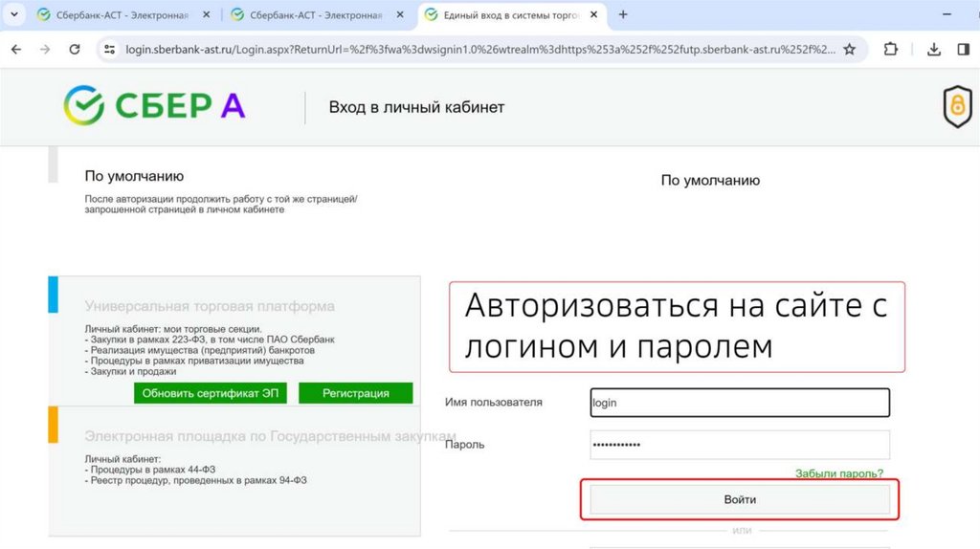Click the Регистрация button
This screenshot has height=549, width=980.
pos(356,393)
